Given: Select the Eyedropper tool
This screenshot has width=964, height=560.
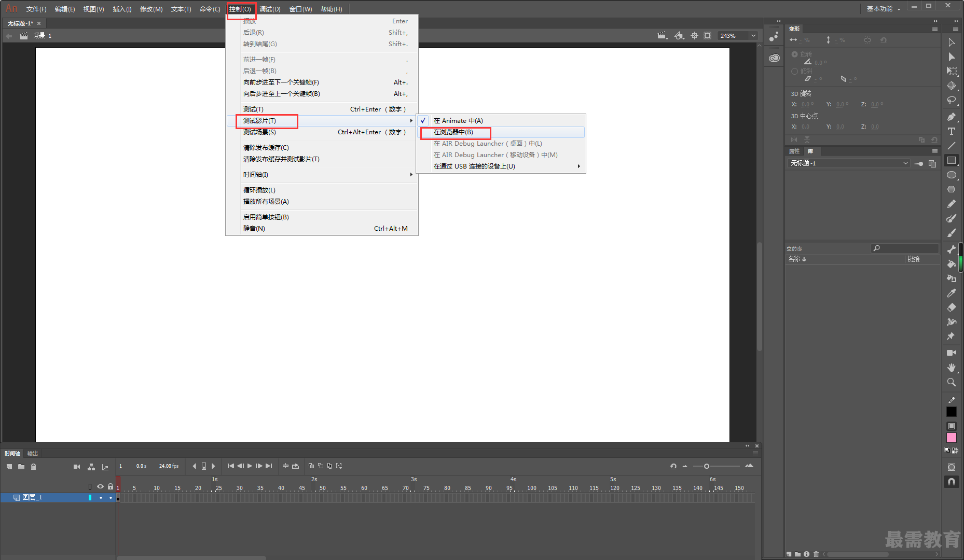Looking at the screenshot, I should pyautogui.click(x=952, y=293).
